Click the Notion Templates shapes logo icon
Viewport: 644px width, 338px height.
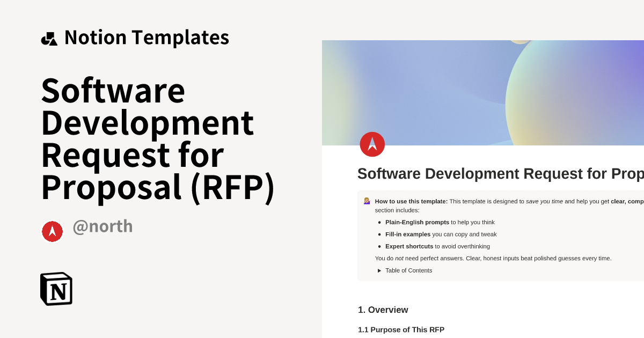(49, 39)
